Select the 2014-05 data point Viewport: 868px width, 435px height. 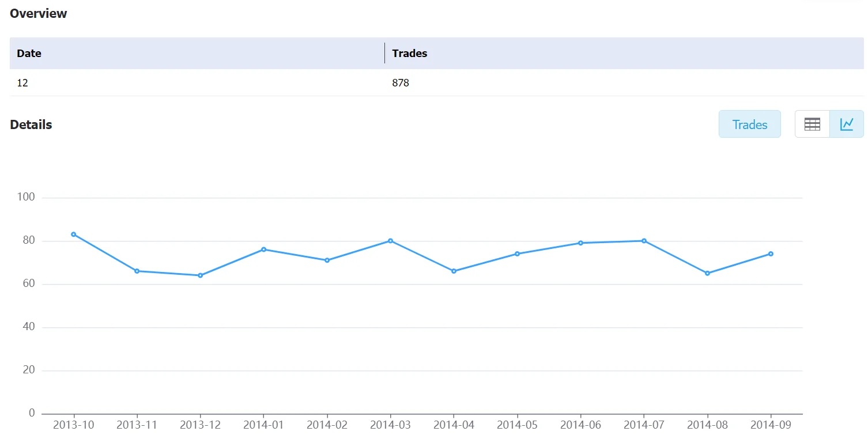518,254
